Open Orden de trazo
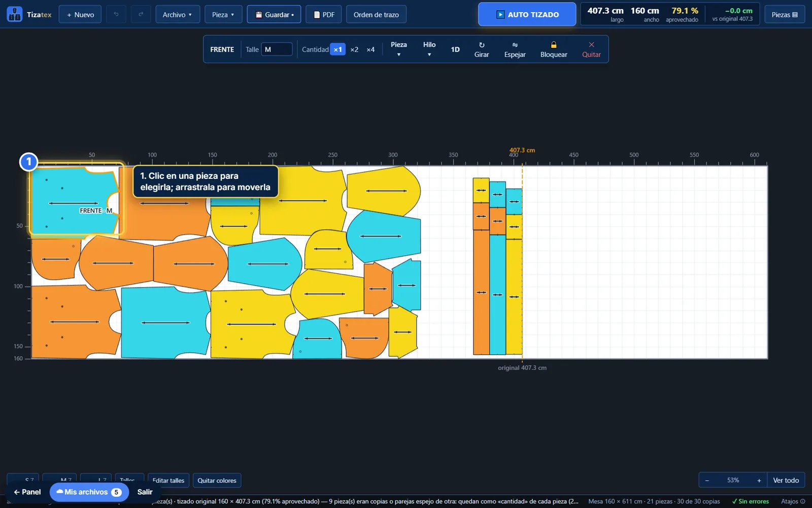 point(376,14)
